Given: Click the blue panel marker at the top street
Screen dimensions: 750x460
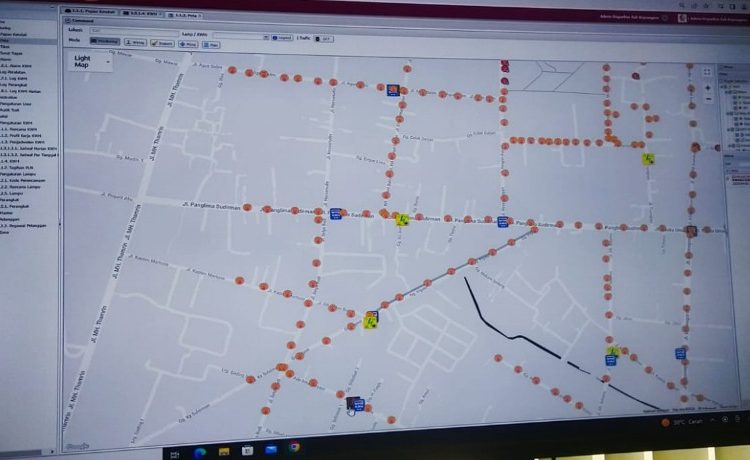Looking at the screenshot, I should coord(394,90).
